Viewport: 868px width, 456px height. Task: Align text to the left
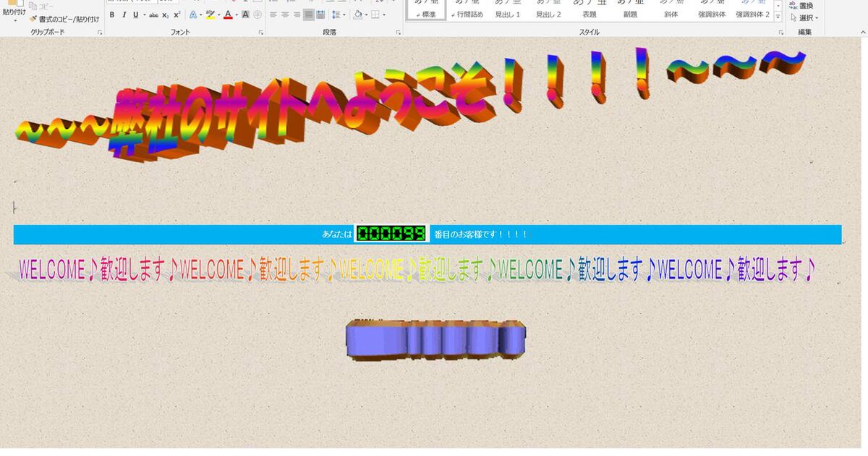pos(273,14)
